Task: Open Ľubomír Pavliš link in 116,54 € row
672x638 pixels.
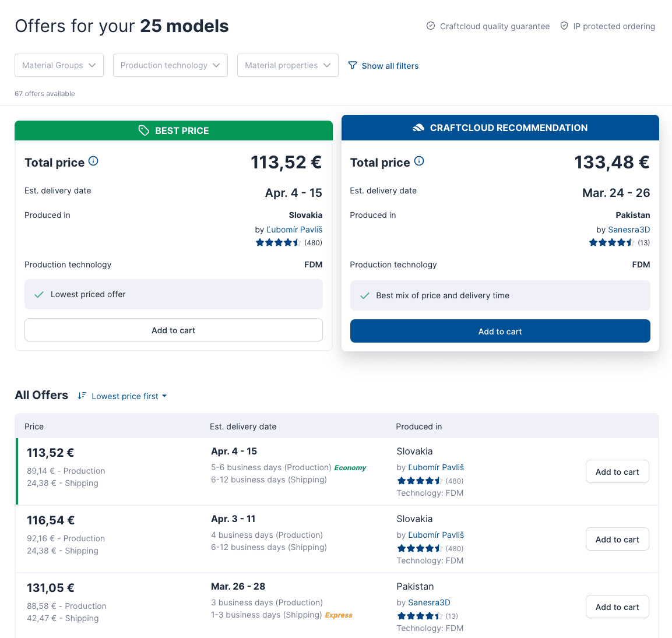Action: pyautogui.click(x=436, y=535)
